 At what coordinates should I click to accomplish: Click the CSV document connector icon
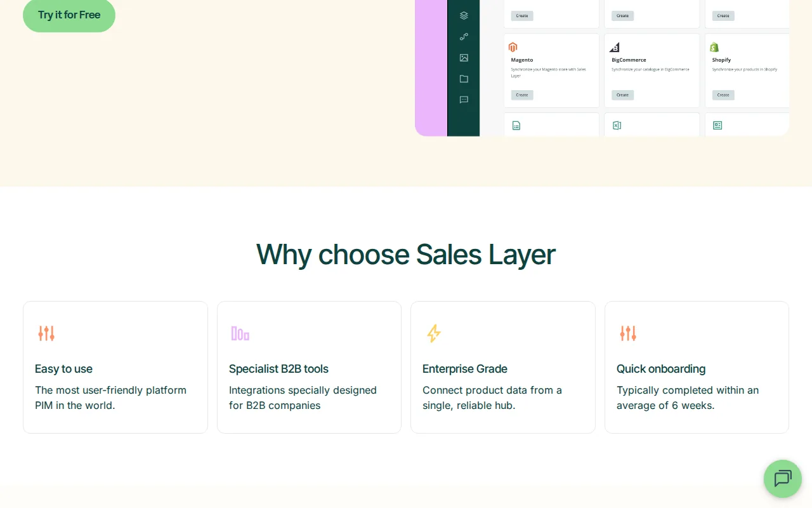tap(516, 126)
